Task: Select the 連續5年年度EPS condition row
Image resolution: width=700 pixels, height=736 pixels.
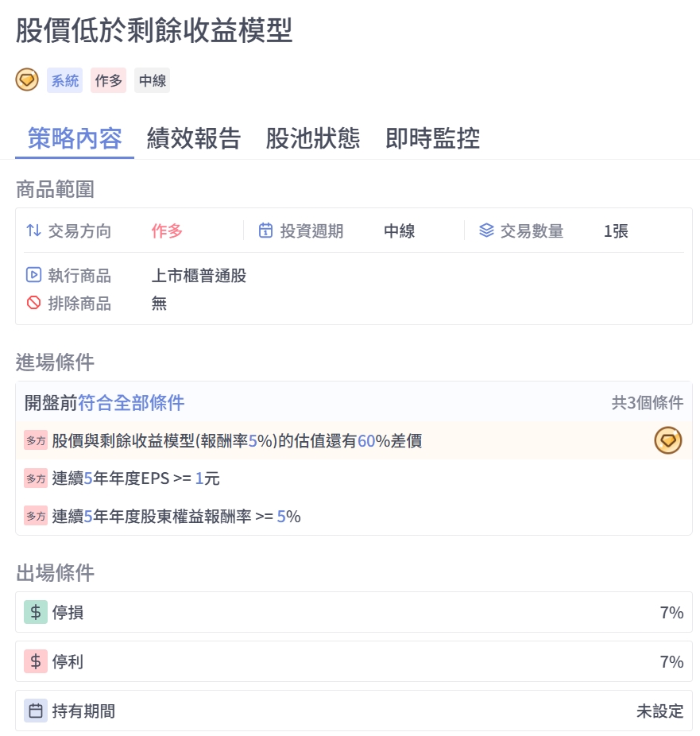Action: tap(135, 478)
